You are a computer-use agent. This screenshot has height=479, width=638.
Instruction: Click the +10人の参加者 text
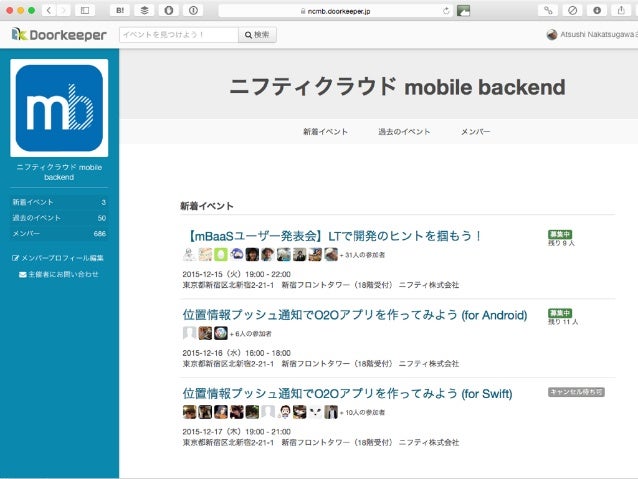pos(363,413)
